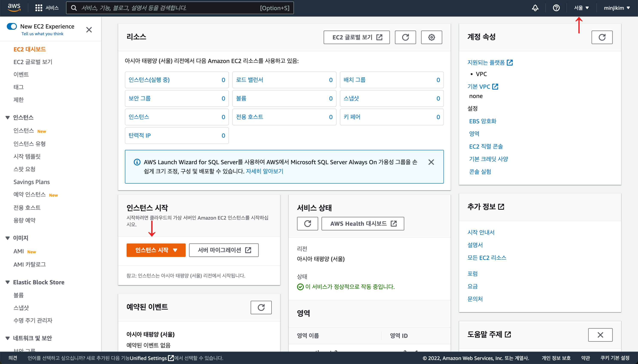This screenshot has height=364, width=638.
Task: Expand the 인스턴스 시작 button dropdown
Action: [175, 250]
